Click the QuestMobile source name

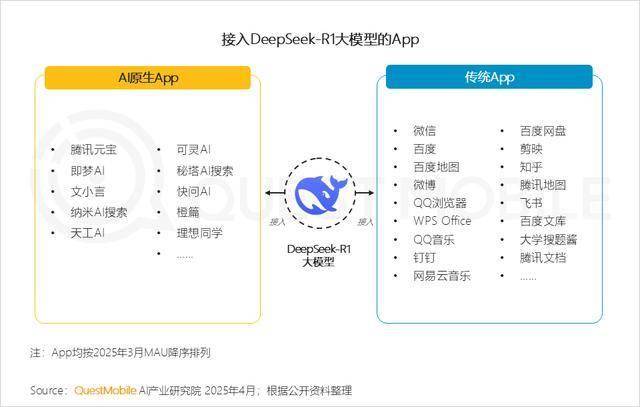[x=105, y=391]
